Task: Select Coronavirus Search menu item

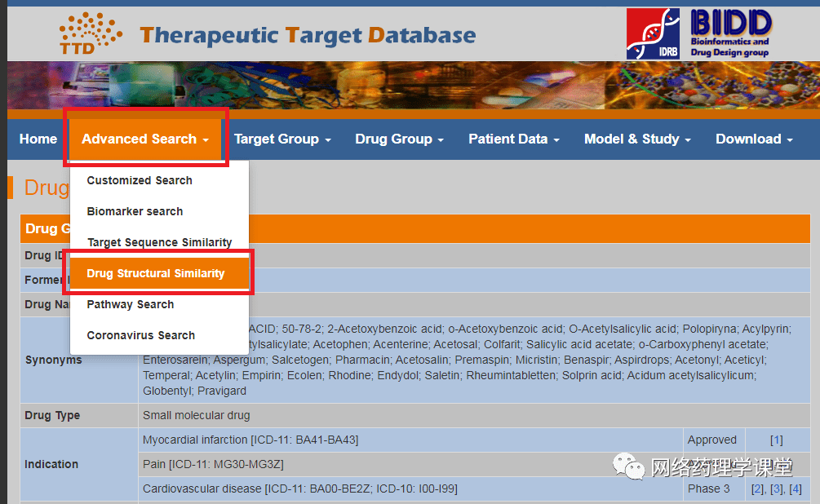Action: pyautogui.click(x=140, y=335)
